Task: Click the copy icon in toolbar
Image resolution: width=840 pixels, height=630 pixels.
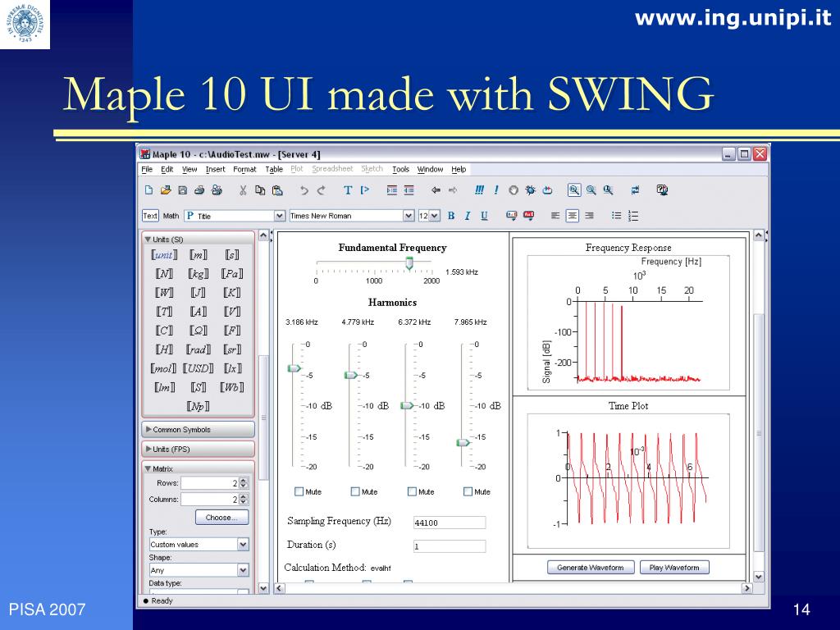Action: [x=260, y=189]
